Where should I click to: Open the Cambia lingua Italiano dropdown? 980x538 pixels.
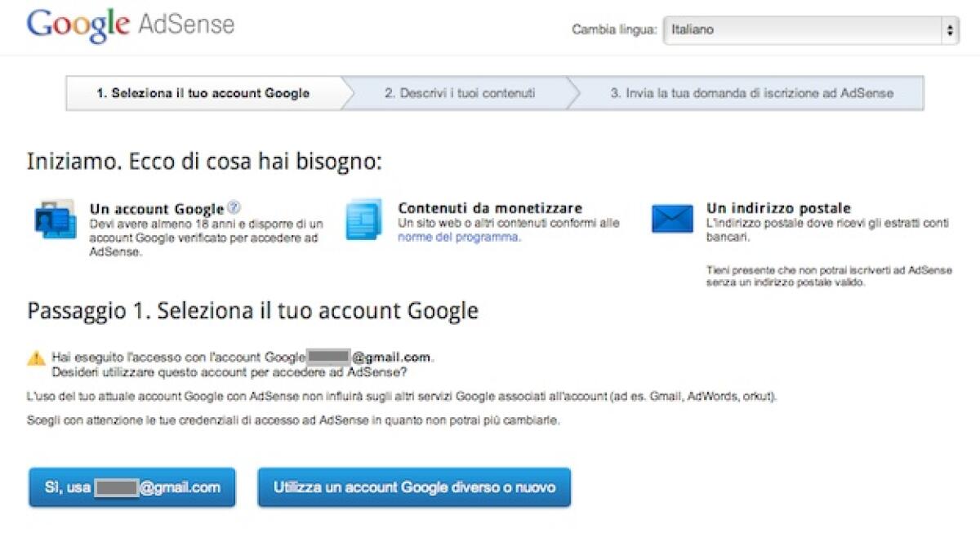[811, 29]
